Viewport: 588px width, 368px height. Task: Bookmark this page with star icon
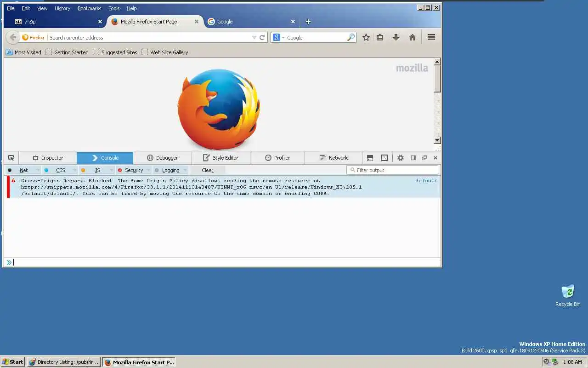(366, 38)
